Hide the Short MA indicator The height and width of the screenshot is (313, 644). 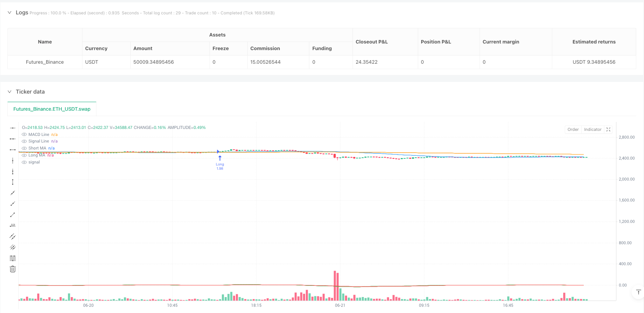(24, 148)
